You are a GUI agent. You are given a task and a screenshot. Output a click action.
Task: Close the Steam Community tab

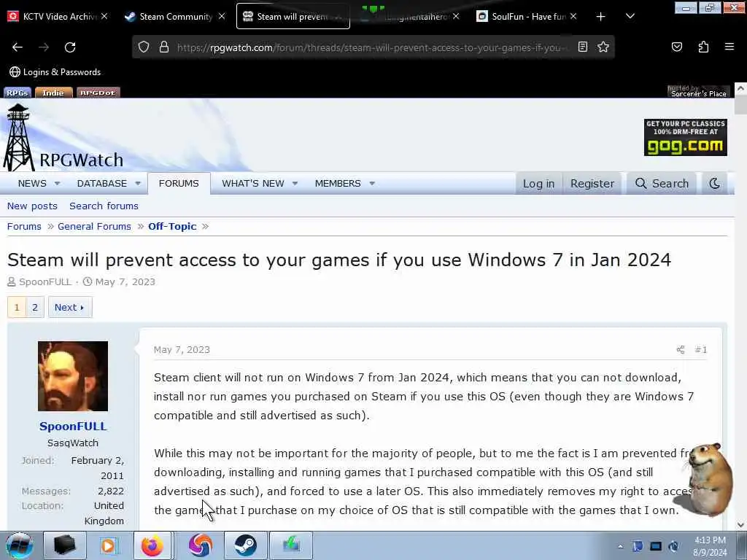pyautogui.click(x=222, y=16)
